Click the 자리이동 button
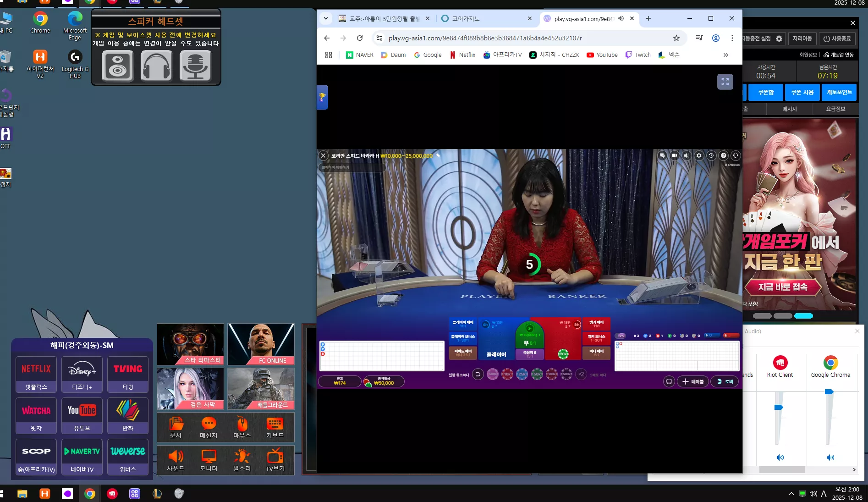The image size is (868, 502). tap(802, 39)
